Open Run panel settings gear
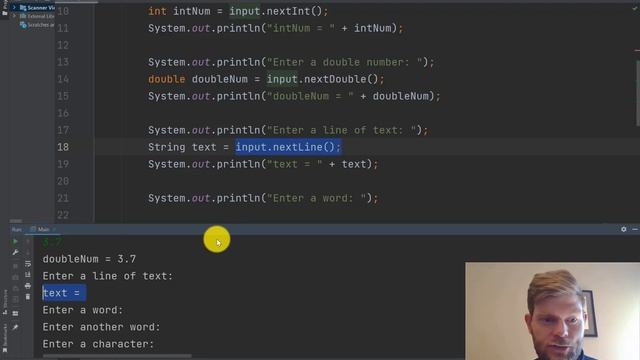The image size is (640, 360). [624, 229]
